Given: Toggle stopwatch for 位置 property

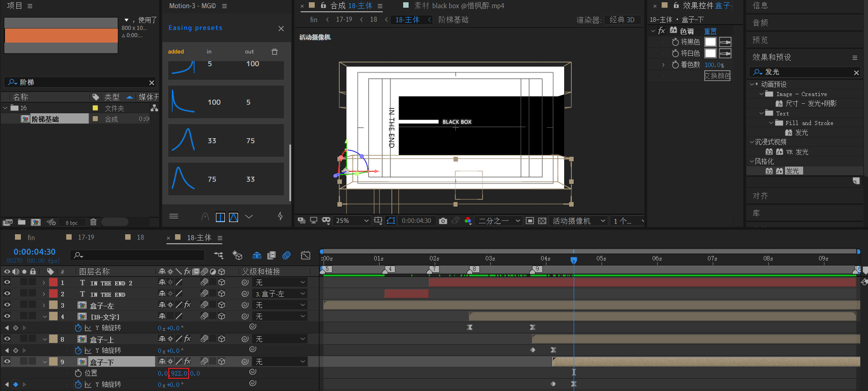Looking at the screenshot, I should tap(78, 373).
